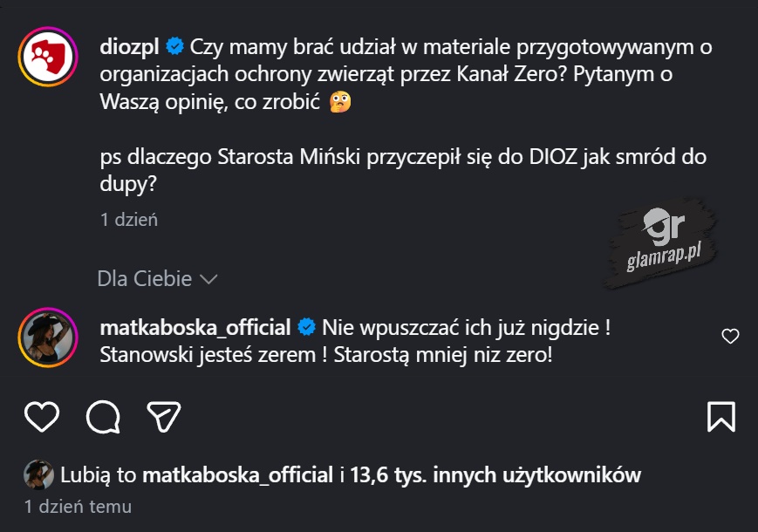Open matkaboska_official username in the comment

click(195, 328)
